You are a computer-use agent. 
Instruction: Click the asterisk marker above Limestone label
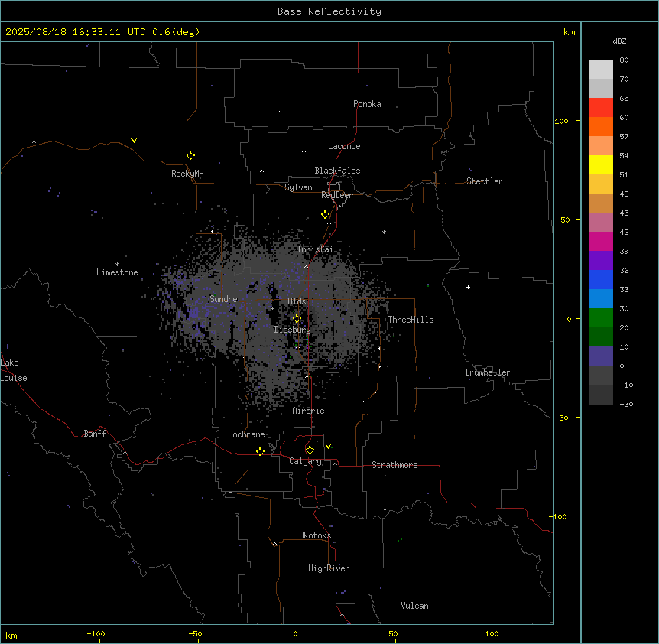117,265
